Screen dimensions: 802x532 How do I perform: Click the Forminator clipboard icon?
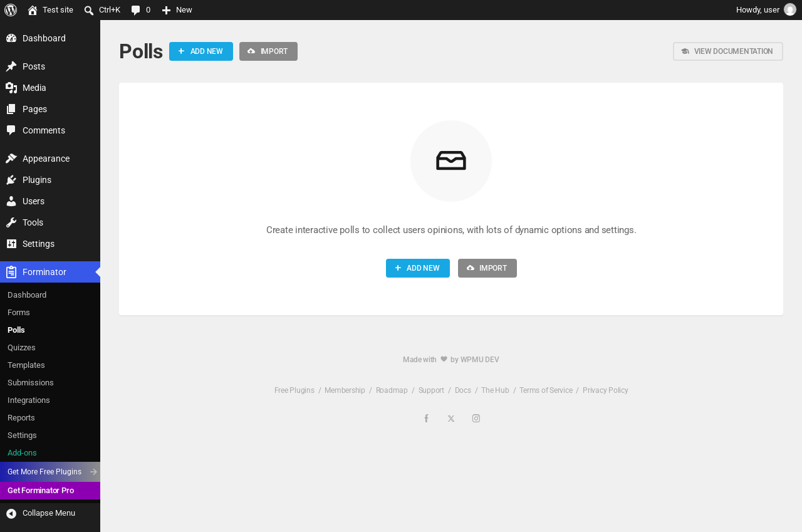point(11,272)
